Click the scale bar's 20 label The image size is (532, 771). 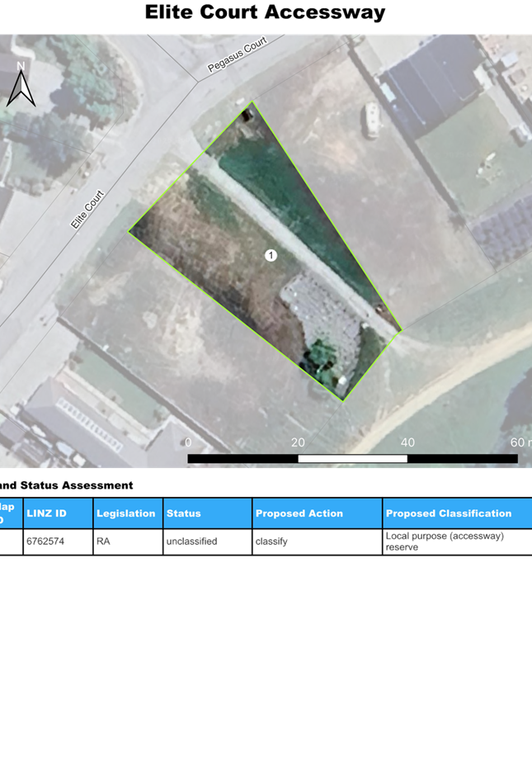[298, 442]
